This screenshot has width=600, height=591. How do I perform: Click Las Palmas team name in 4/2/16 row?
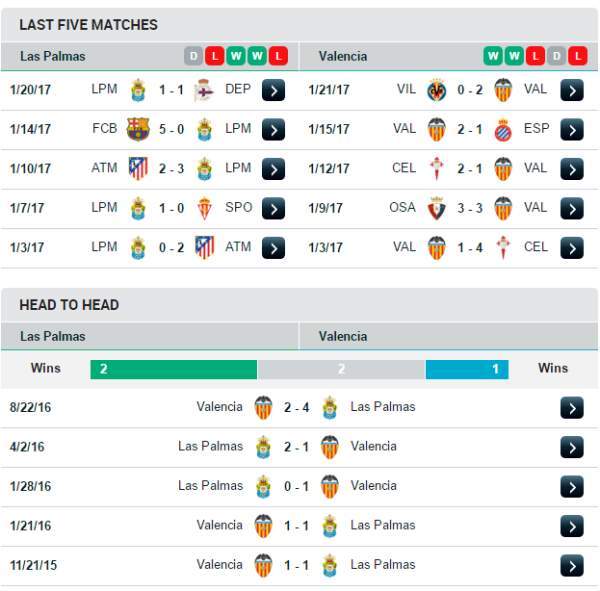[x=210, y=446]
